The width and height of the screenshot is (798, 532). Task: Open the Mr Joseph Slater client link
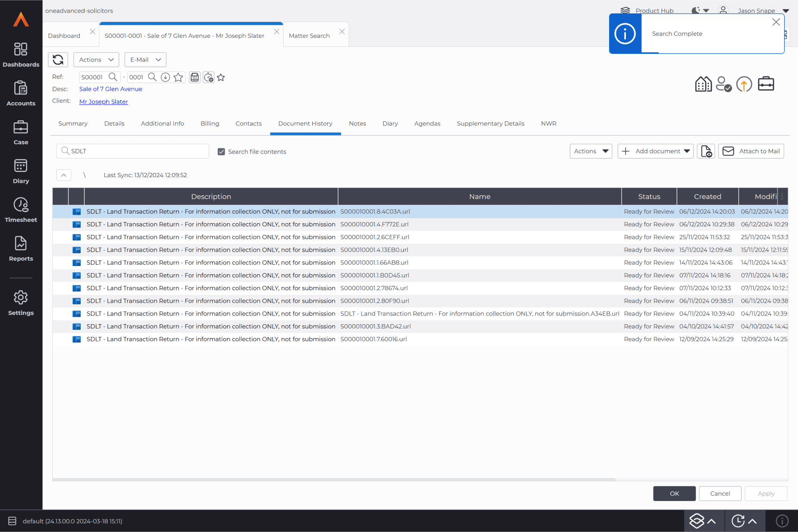tap(104, 102)
